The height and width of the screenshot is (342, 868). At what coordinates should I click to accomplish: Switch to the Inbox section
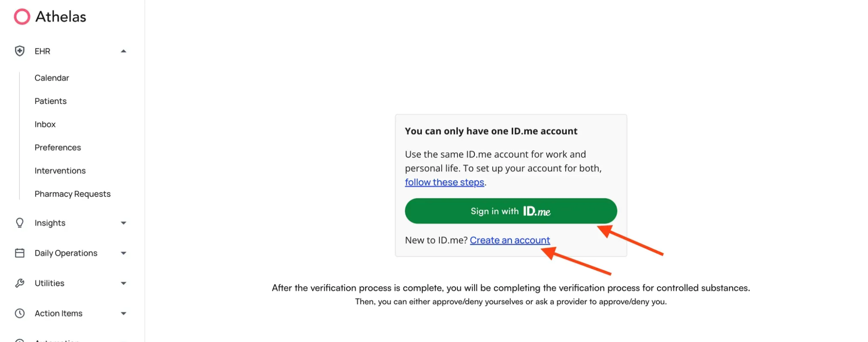45,124
